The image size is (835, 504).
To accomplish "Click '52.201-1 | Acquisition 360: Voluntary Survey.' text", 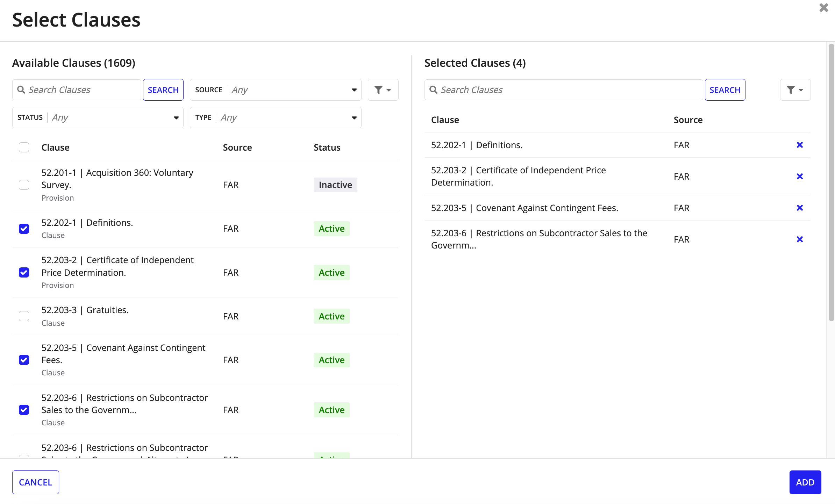I will coord(117,179).
